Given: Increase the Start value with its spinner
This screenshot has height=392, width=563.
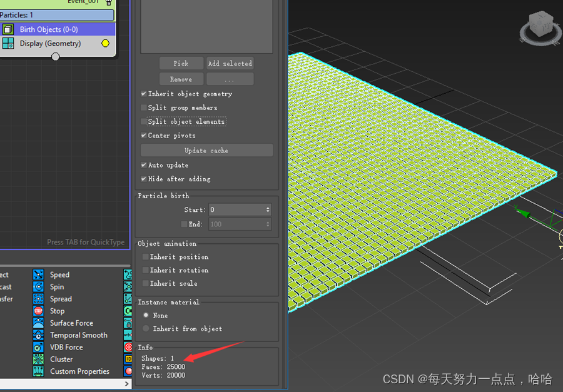Looking at the screenshot, I should (x=268, y=206).
